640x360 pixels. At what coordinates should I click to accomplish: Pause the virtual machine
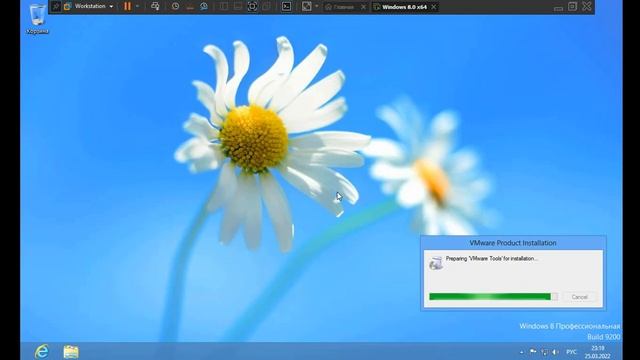[128, 7]
